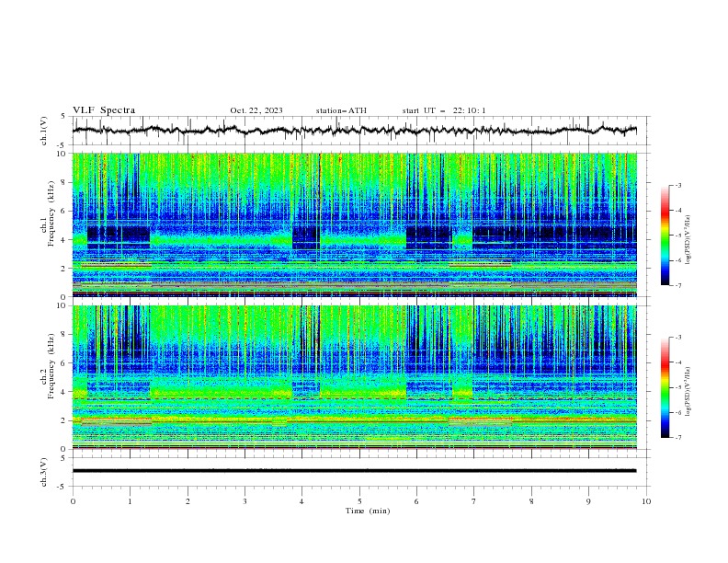Select the date text "Oct. 22, 2023"

pos(256,110)
